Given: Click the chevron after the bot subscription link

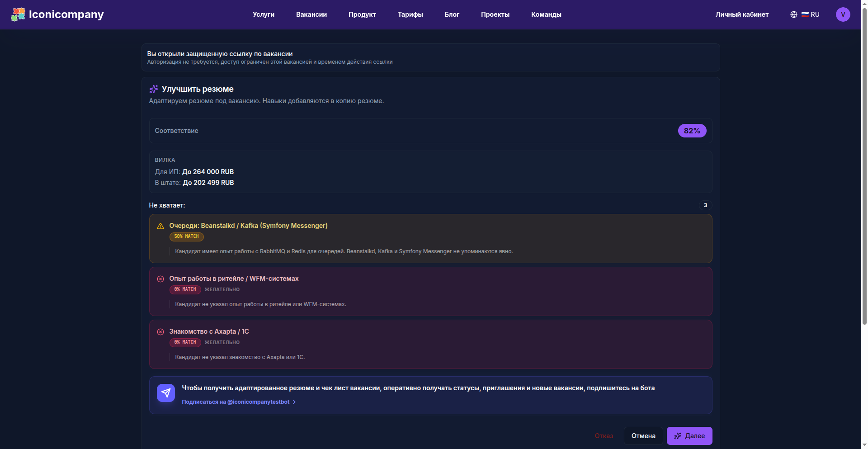Looking at the screenshot, I should coord(294,402).
